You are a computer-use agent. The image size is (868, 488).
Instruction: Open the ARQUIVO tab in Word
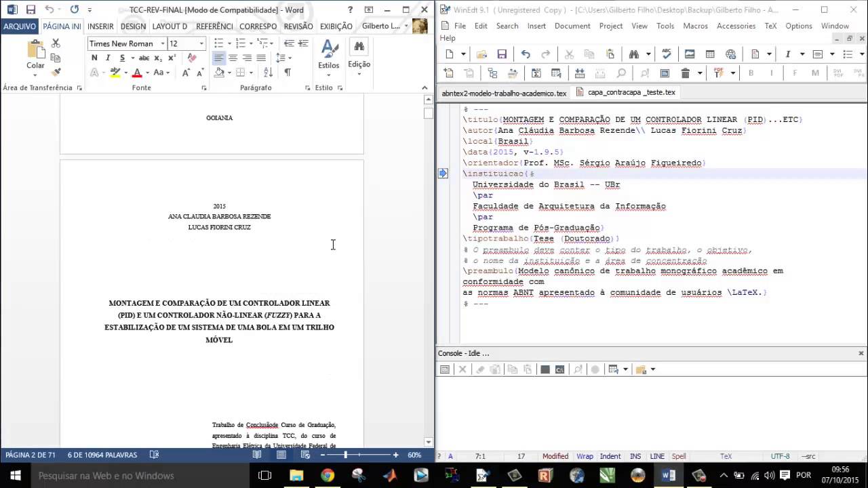pos(20,26)
